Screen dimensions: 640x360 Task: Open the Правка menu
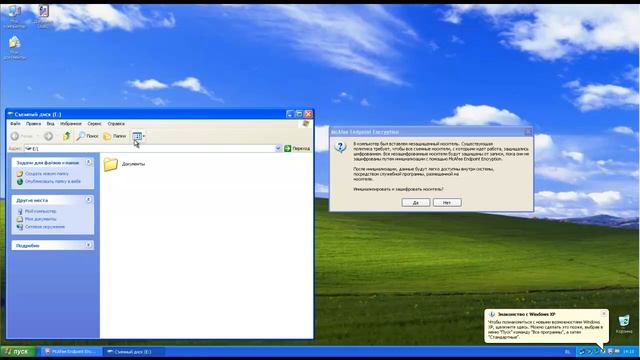[33, 123]
